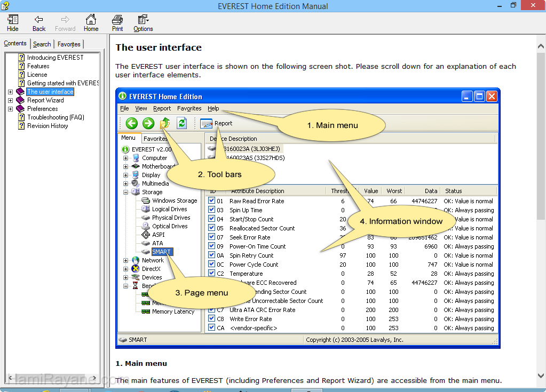Open the Getting started with EVEREST topic
The width and height of the screenshot is (546, 392).
(x=62, y=83)
